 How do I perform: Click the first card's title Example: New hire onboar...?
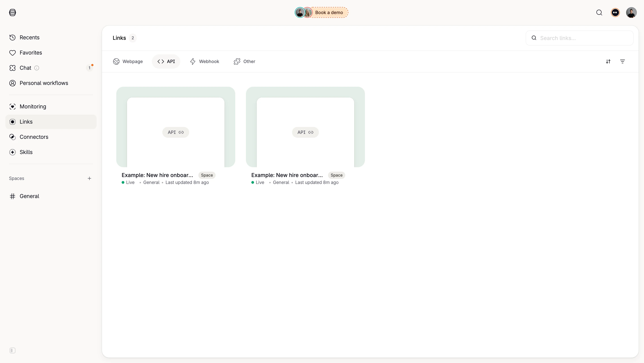pos(157,175)
